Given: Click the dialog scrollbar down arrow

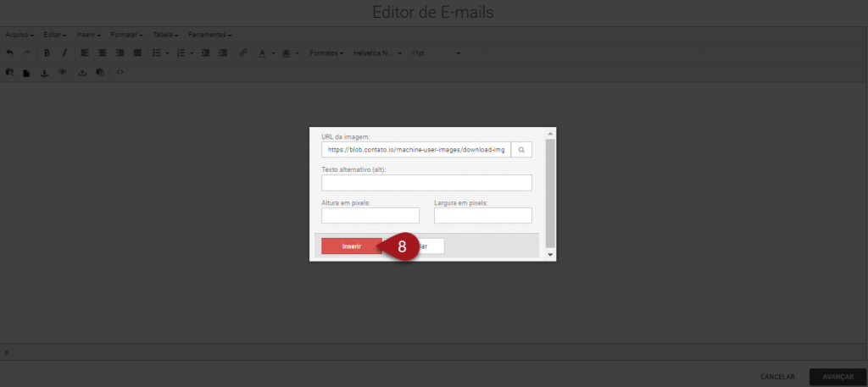Looking at the screenshot, I should pos(551,254).
